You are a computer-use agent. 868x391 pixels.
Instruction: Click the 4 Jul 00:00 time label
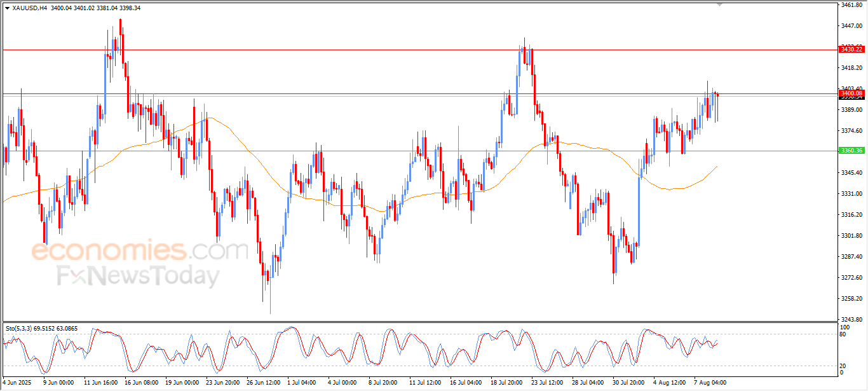click(342, 383)
